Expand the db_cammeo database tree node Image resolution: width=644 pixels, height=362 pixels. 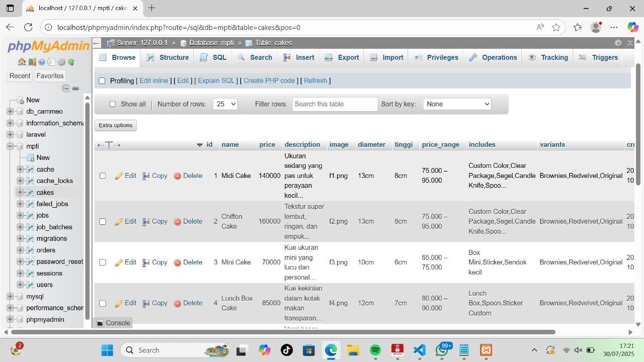pos(10,112)
